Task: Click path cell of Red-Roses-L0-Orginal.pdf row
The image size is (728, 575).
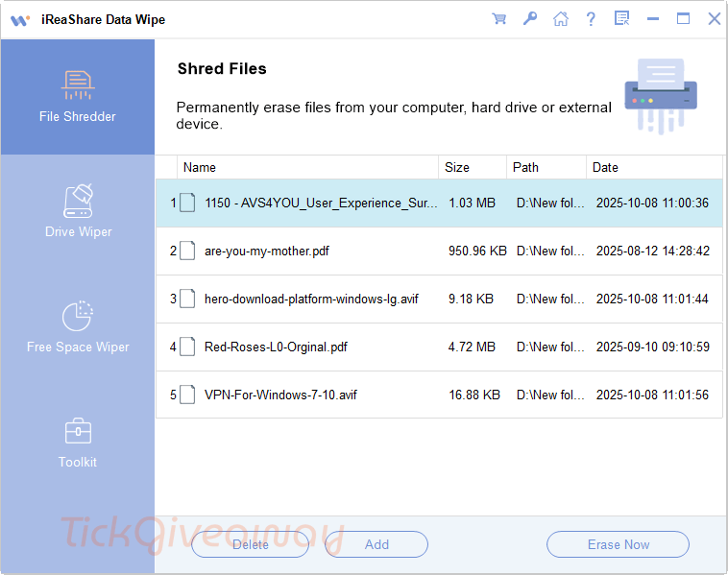Action: [x=550, y=347]
